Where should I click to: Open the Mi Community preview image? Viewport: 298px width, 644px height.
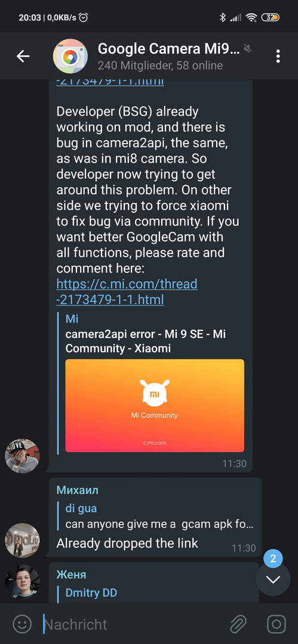tap(155, 406)
